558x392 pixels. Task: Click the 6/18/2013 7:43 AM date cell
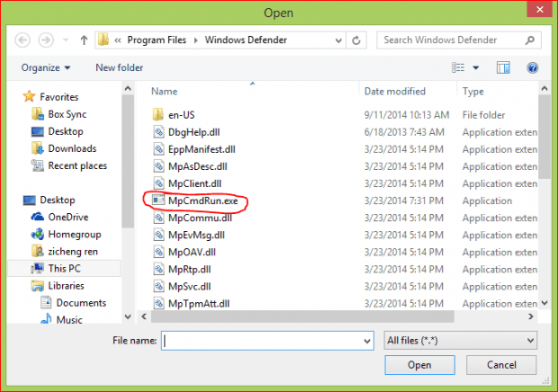[404, 132]
